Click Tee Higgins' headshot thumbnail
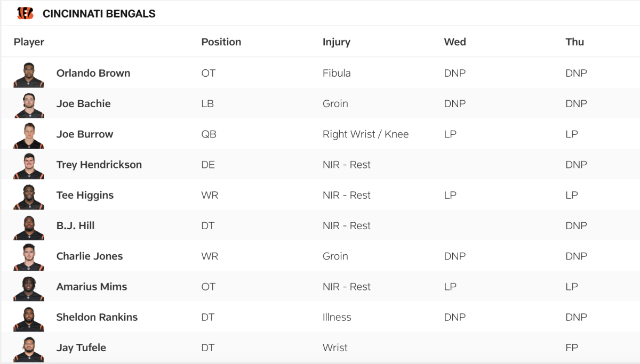The image size is (640, 364). (x=29, y=196)
